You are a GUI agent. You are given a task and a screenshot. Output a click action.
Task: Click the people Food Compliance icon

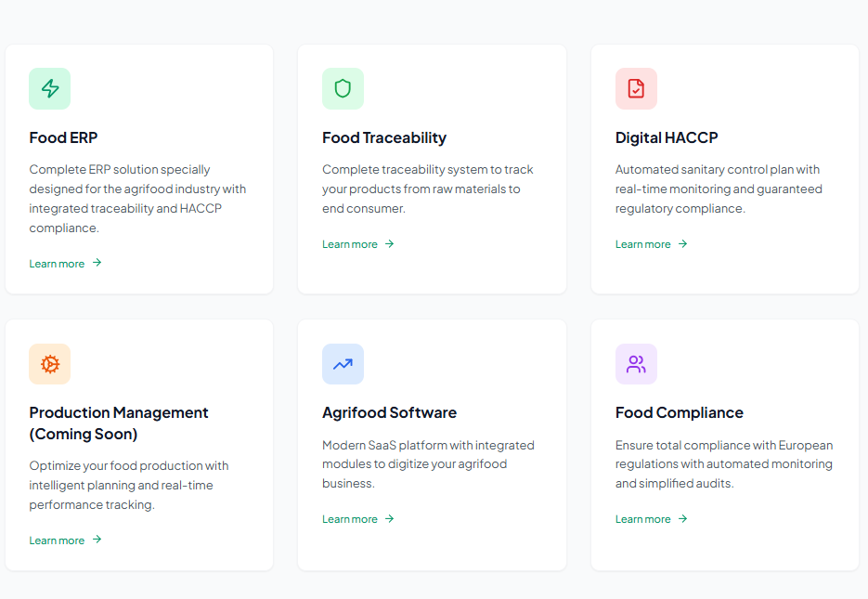636,364
